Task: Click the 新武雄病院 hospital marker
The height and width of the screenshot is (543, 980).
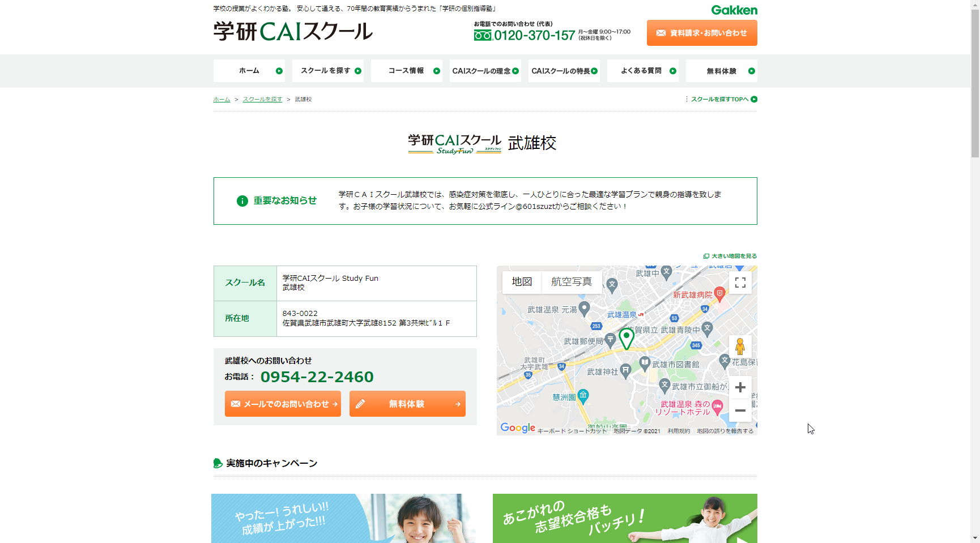Action: coord(719,293)
